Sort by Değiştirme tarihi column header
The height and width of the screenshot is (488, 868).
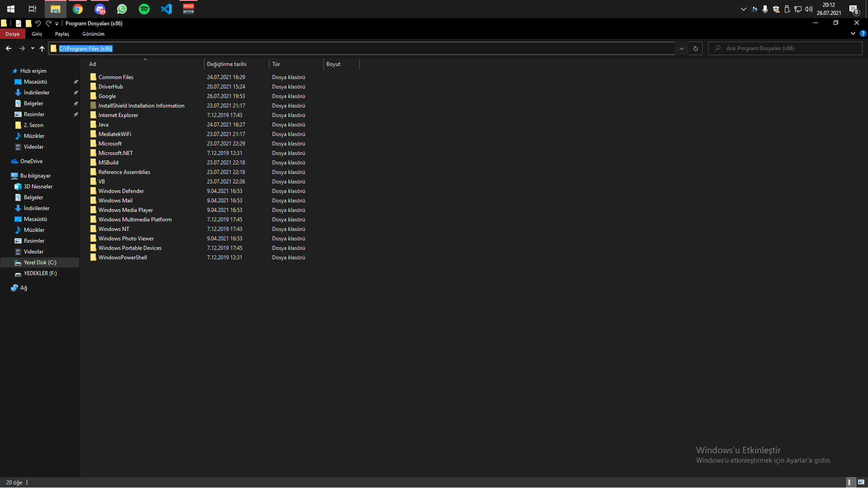click(226, 64)
